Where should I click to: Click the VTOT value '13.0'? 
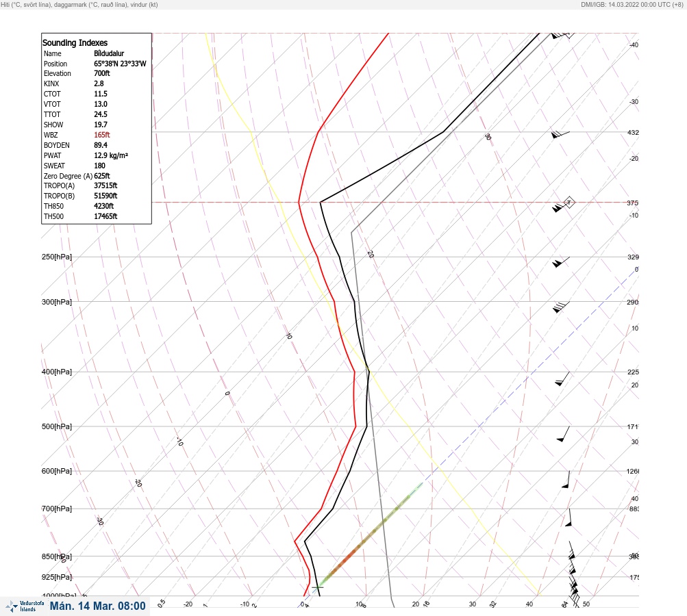click(x=101, y=104)
